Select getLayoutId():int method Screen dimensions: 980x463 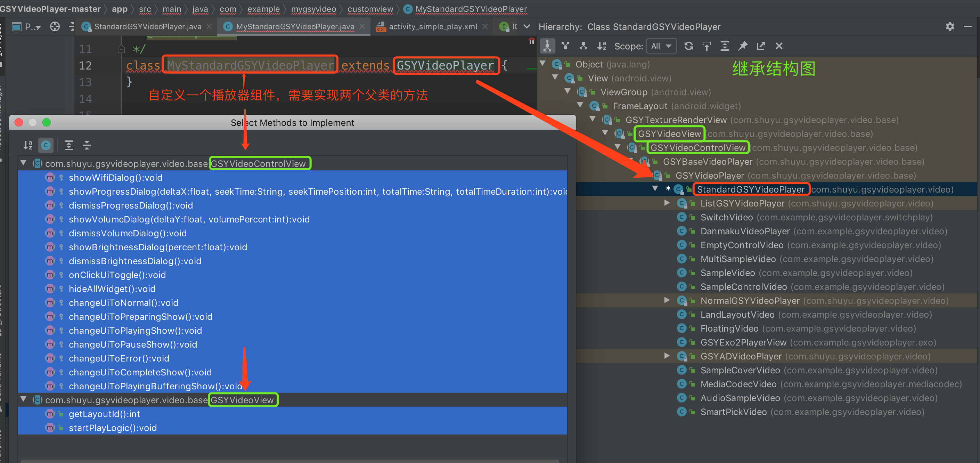click(x=104, y=414)
